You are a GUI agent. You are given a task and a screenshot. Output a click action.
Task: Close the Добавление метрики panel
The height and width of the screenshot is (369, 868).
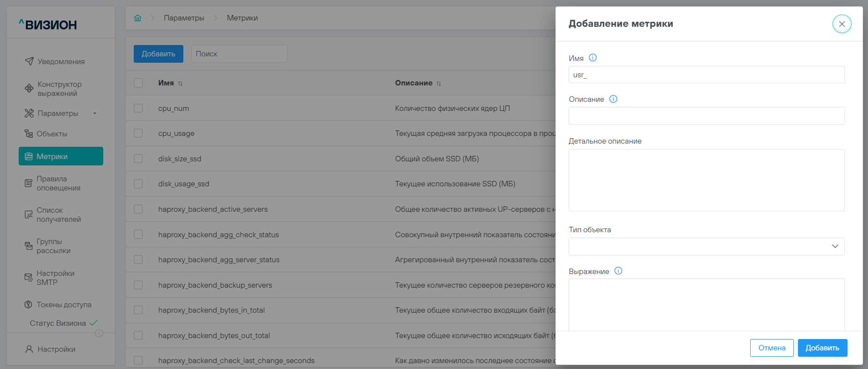pyautogui.click(x=841, y=24)
